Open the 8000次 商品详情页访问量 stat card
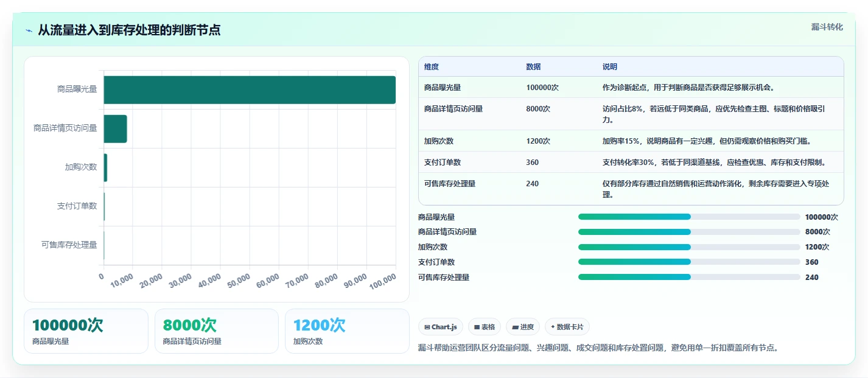Screen dimensions: 868x378 (217, 331)
